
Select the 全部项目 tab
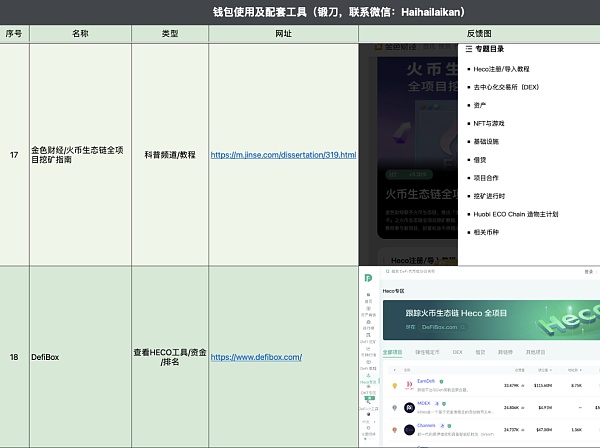tap(393, 352)
